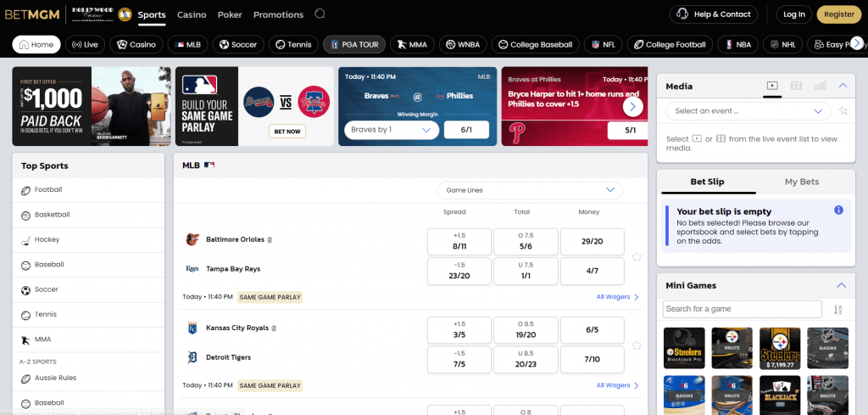This screenshot has height=415, width=868.
Task: Favorite the Royals vs Tigers game star
Action: [x=637, y=345]
